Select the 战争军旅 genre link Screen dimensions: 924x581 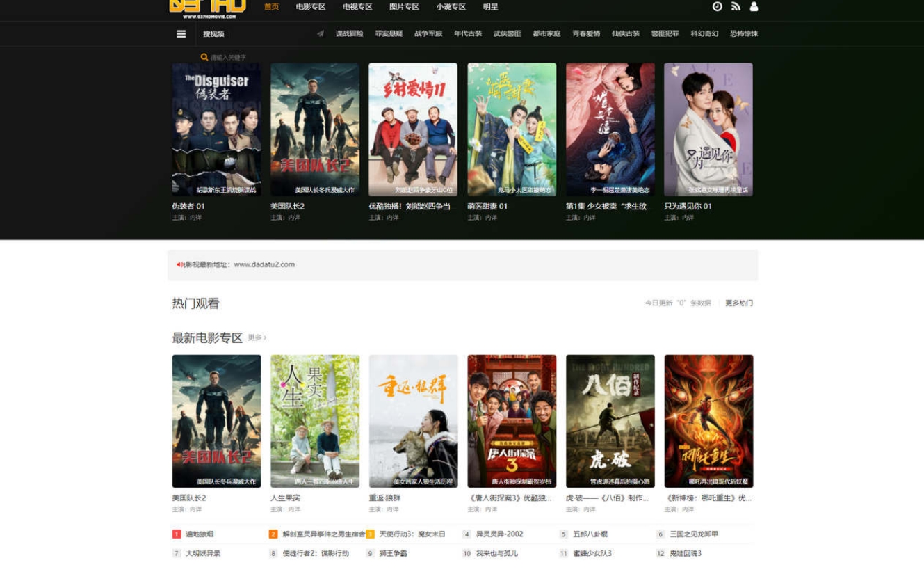coord(428,33)
